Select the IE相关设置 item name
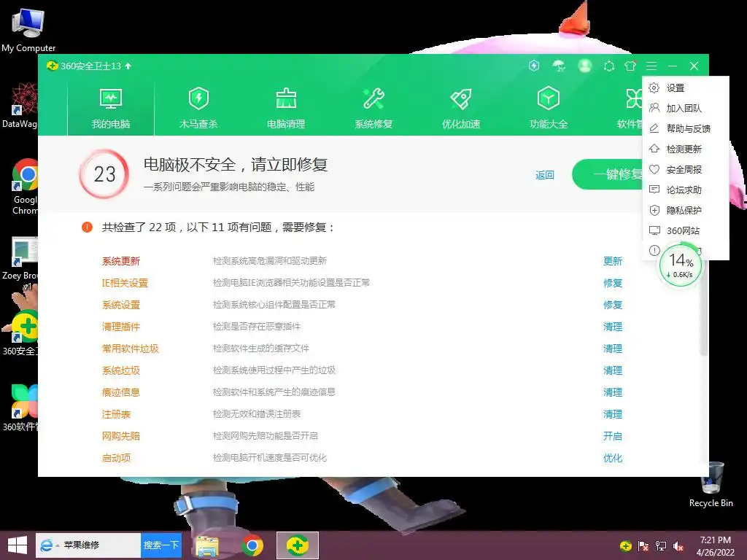This screenshot has height=560, width=747. (125, 283)
